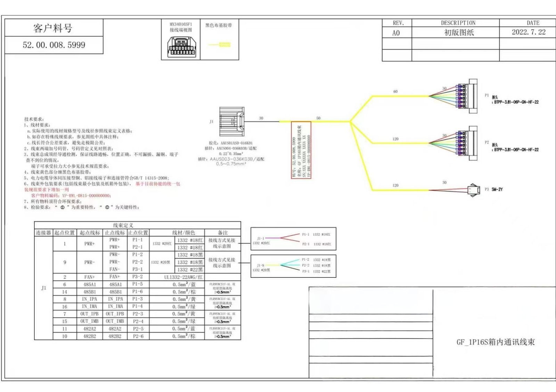Click the J1-9 wire splice diagram
The image size is (556, 392).
point(293,266)
